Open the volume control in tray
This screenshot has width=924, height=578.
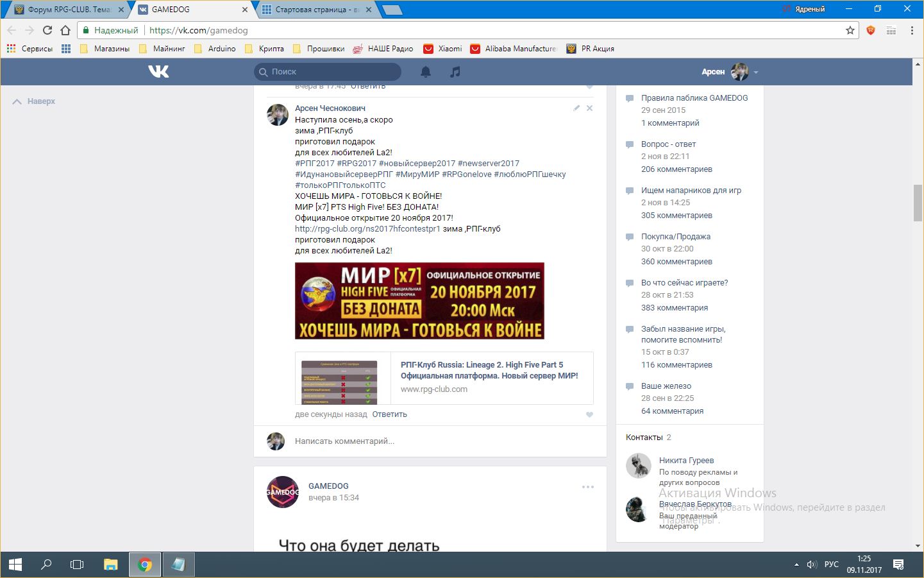tap(812, 565)
